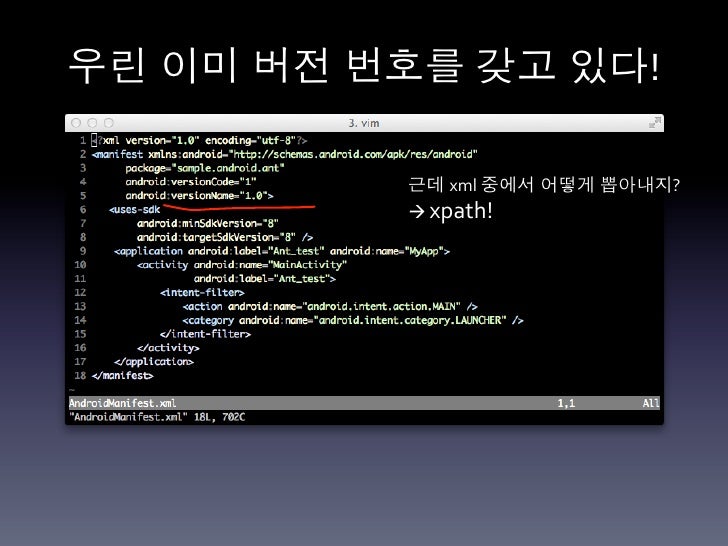This screenshot has height=546, width=728.
Task: Click the category LAUNCHER line
Action: click(353, 320)
